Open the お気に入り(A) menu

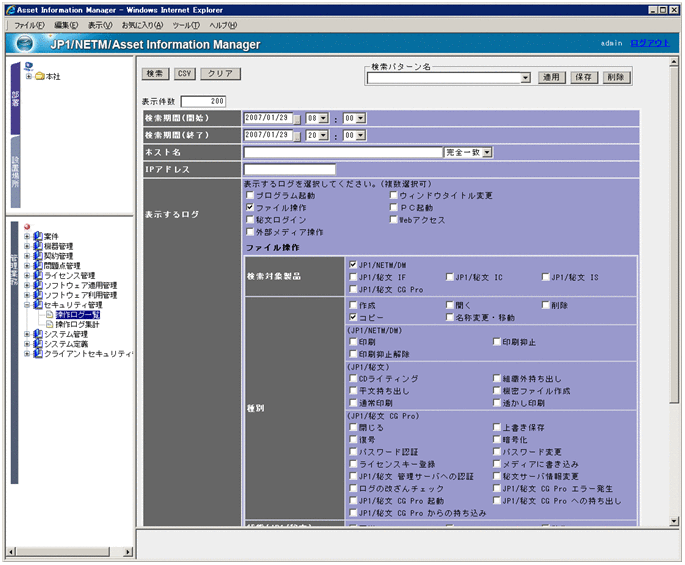click(x=142, y=25)
